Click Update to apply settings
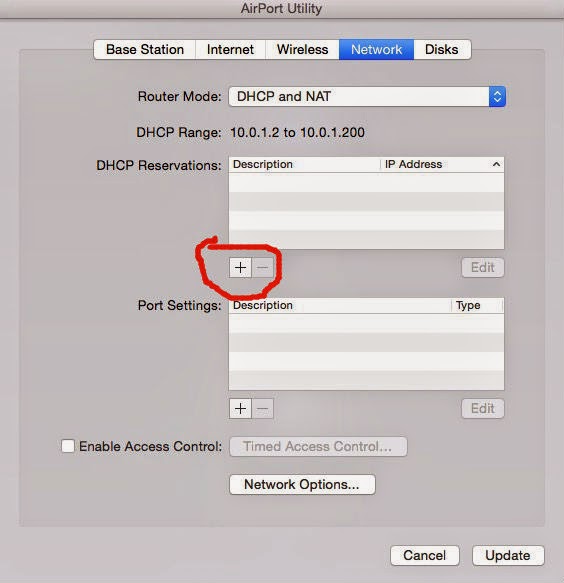The width and height of the screenshot is (564, 583). tap(508, 555)
